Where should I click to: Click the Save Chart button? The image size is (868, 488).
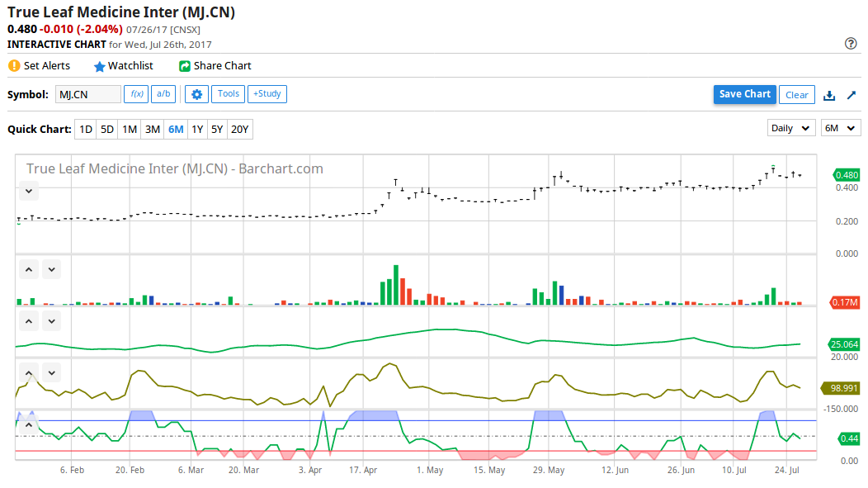[x=744, y=94]
